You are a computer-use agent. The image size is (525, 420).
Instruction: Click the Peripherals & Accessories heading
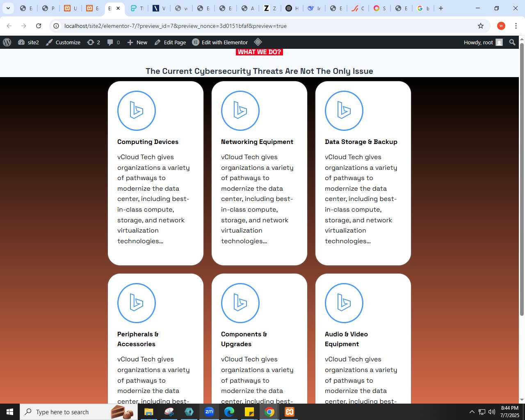click(x=138, y=339)
